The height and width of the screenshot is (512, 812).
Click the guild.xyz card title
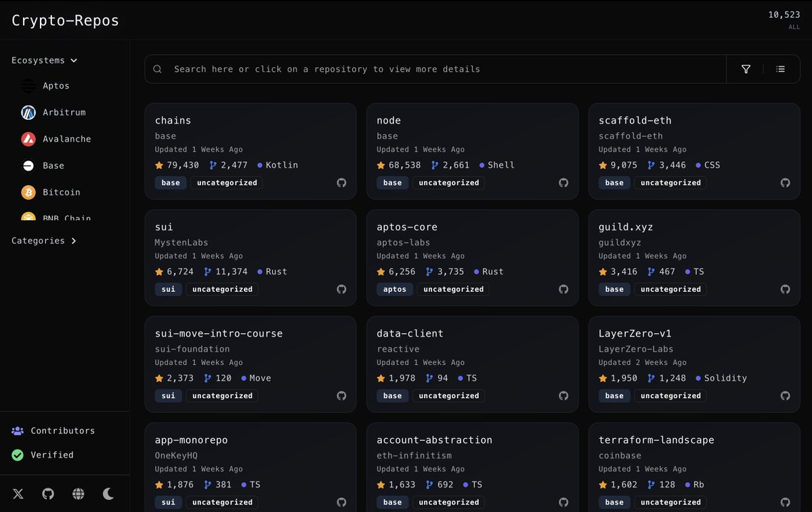point(626,227)
